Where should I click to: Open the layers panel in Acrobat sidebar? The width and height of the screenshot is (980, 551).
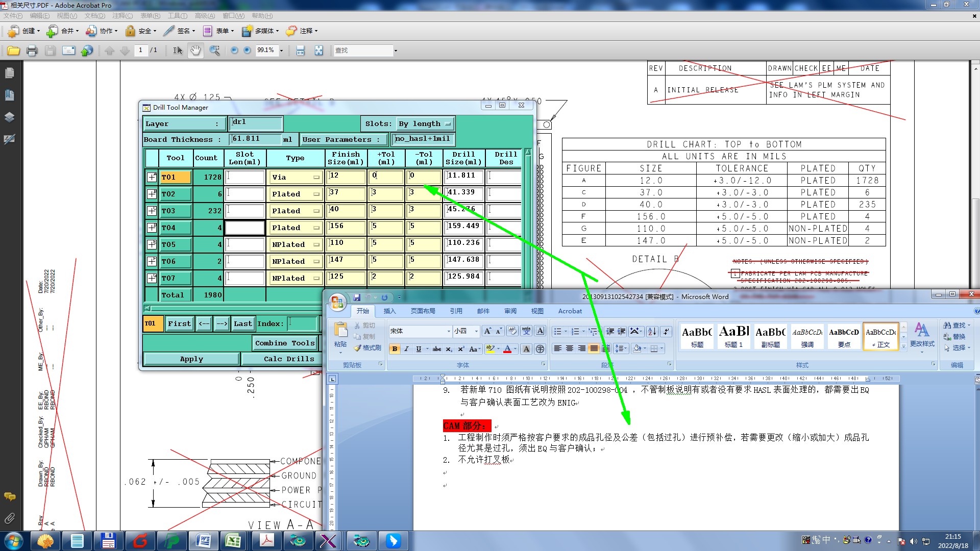(9, 117)
